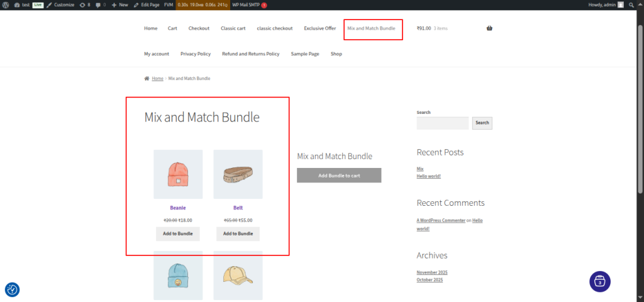
Task: Open the Checkout nav link
Action: pyautogui.click(x=199, y=28)
